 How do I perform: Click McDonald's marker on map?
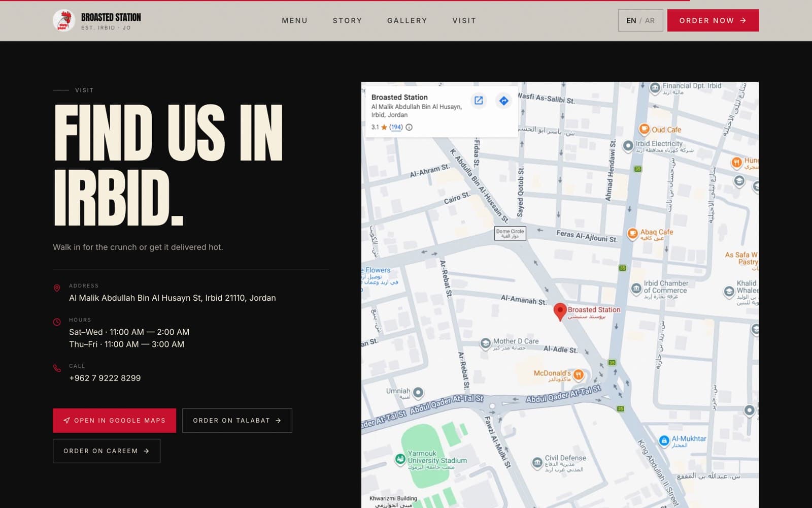578,375
